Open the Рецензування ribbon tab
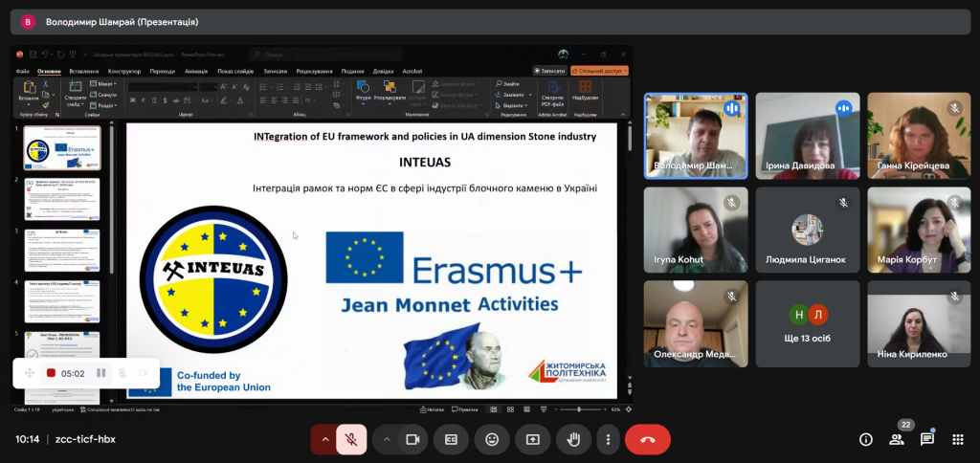The image size is (980, 463). [314, 71]
